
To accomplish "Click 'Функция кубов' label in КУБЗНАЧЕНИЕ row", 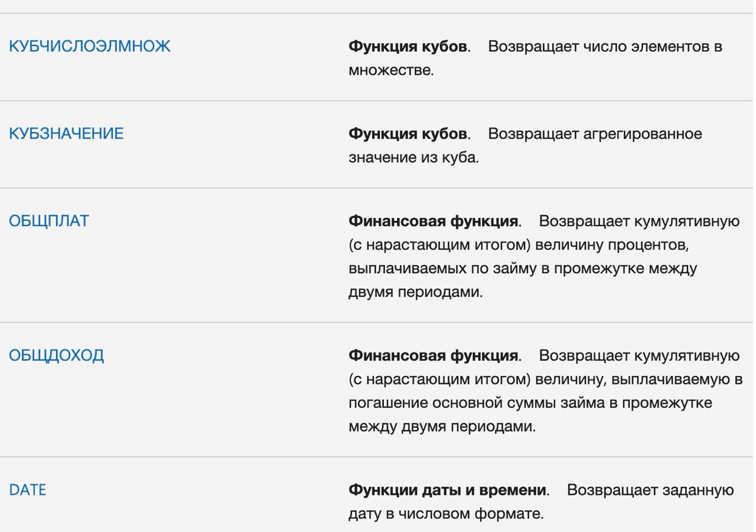I will (408, 133).
